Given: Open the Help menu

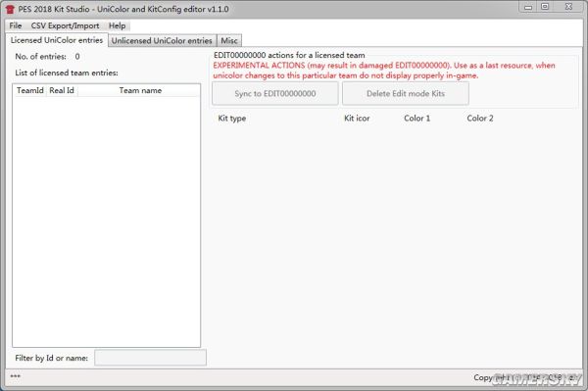Looking at the screenshot, I should pos(117,25).
